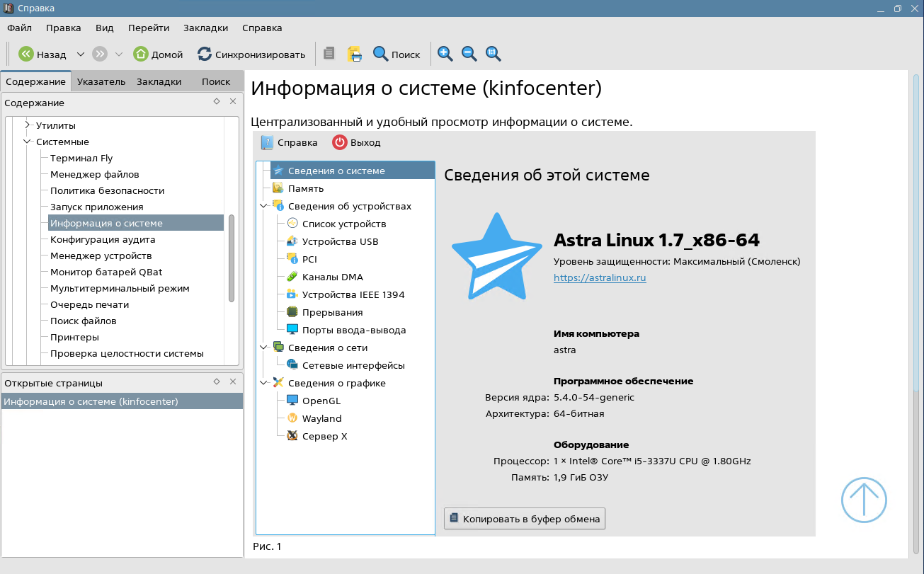Click the Сетевые интерфейсы icon

click(292, 365)
